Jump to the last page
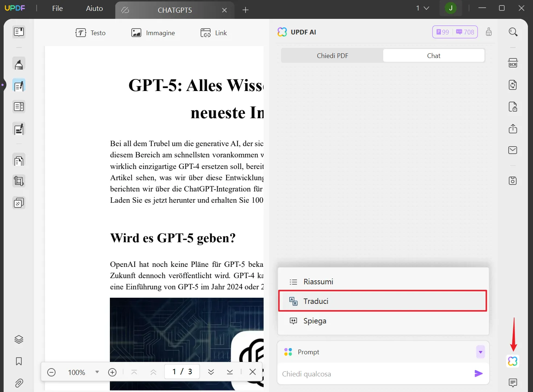The width and height of the screenshot is (533, 392). coord(230,372)
